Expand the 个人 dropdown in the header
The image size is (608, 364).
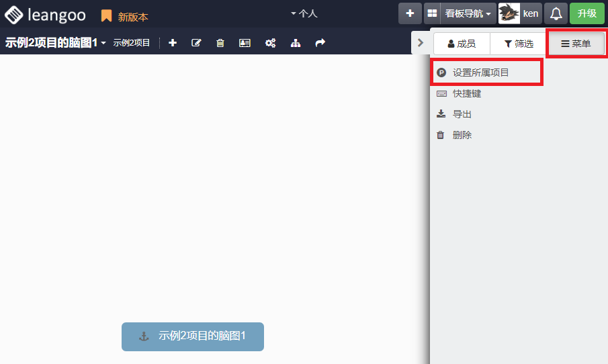[x=304, y=13]
